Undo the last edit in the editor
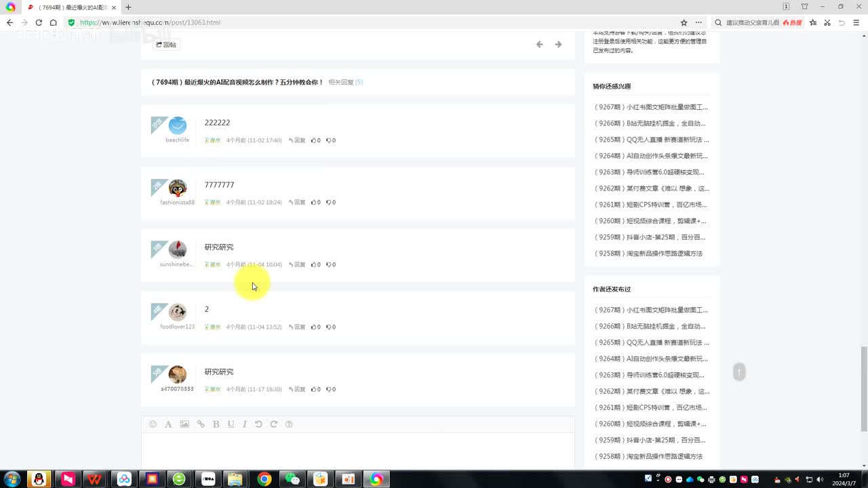Screen dimensions: 868x488 pyautogui.click(x=258, y=424)
